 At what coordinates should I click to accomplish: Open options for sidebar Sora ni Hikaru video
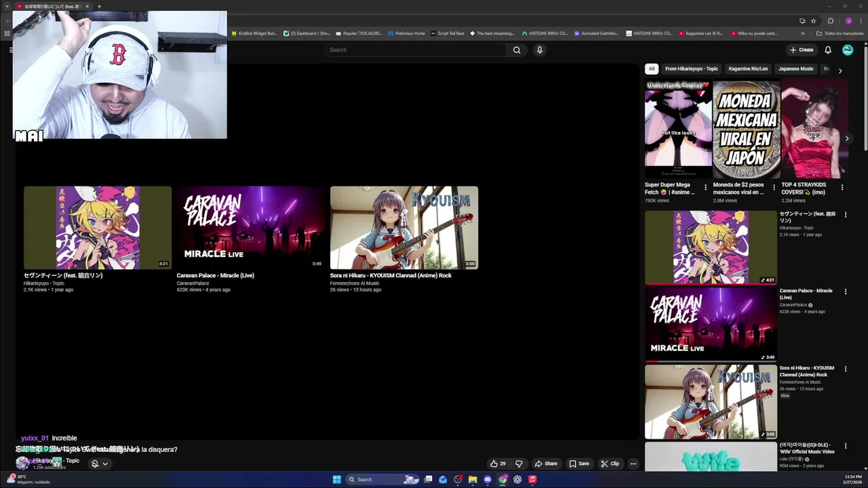tap(845, 369)
